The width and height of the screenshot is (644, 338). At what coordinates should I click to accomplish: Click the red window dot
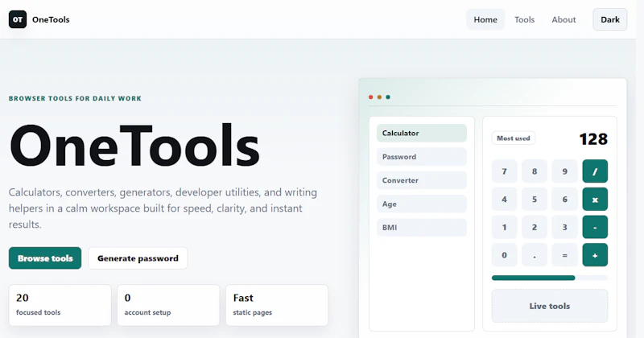[x=371, y=97]
